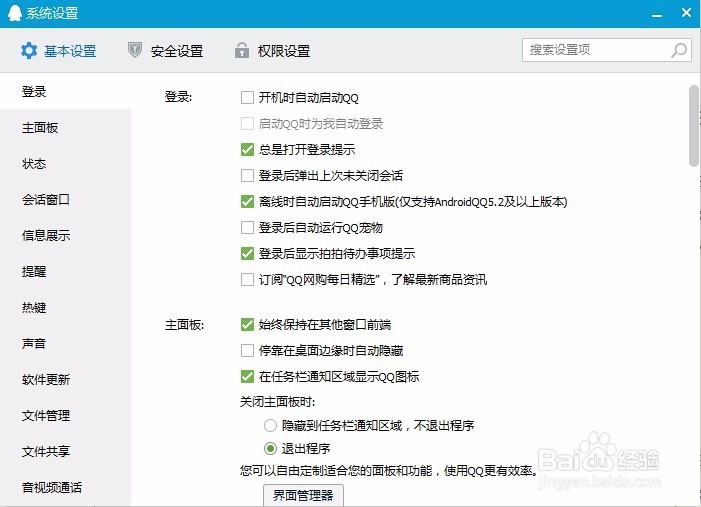
Task: Switch to 安全设置 tab
Action: point(165,51)
